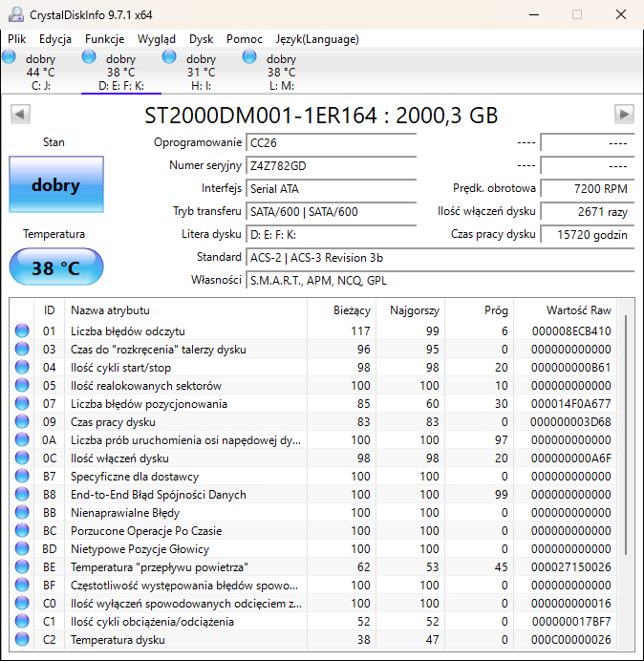The height and width of the screenshot is (661, 644).
Task: Switch to the D: E: F: K: disk tab
Action: tap(120, 72)
